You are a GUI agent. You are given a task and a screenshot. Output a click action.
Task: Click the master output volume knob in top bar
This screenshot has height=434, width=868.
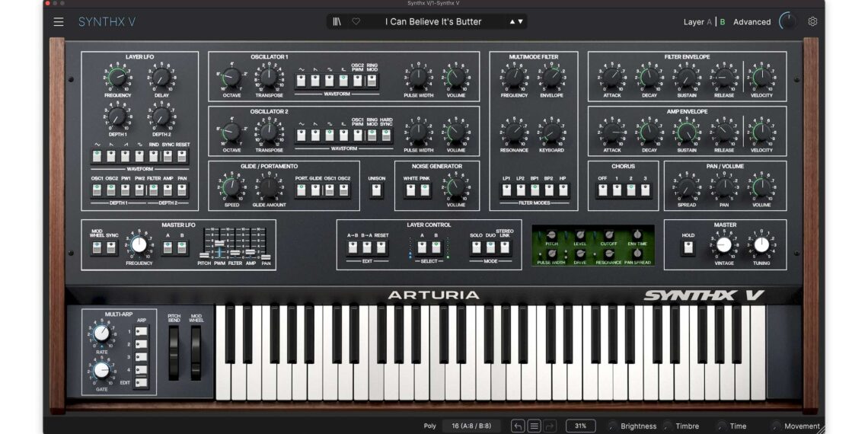[788, 21]
